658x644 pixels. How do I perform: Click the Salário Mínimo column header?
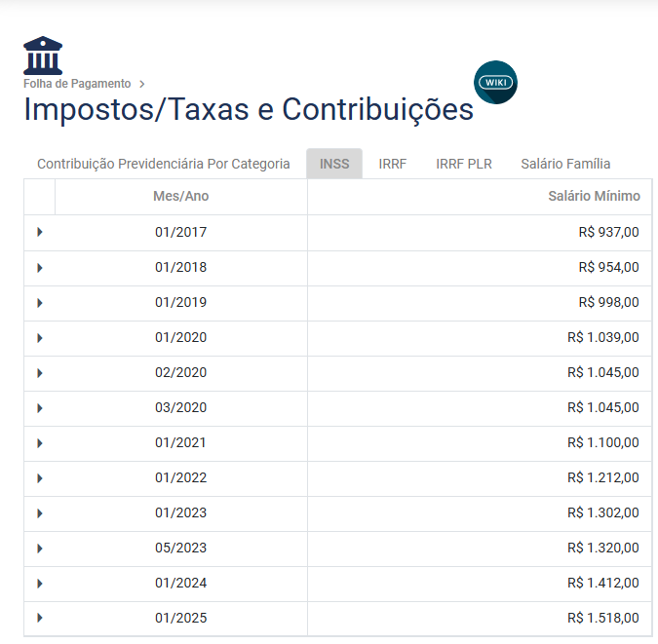[x=594, y=197]
